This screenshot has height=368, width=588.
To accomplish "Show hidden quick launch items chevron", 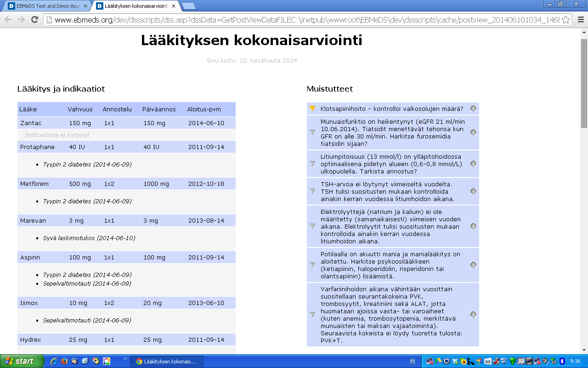I will [125, 359].
